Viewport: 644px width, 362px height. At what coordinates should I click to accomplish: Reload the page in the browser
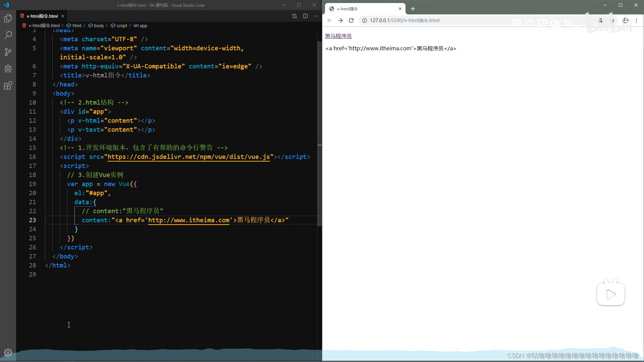click(351, 20)
